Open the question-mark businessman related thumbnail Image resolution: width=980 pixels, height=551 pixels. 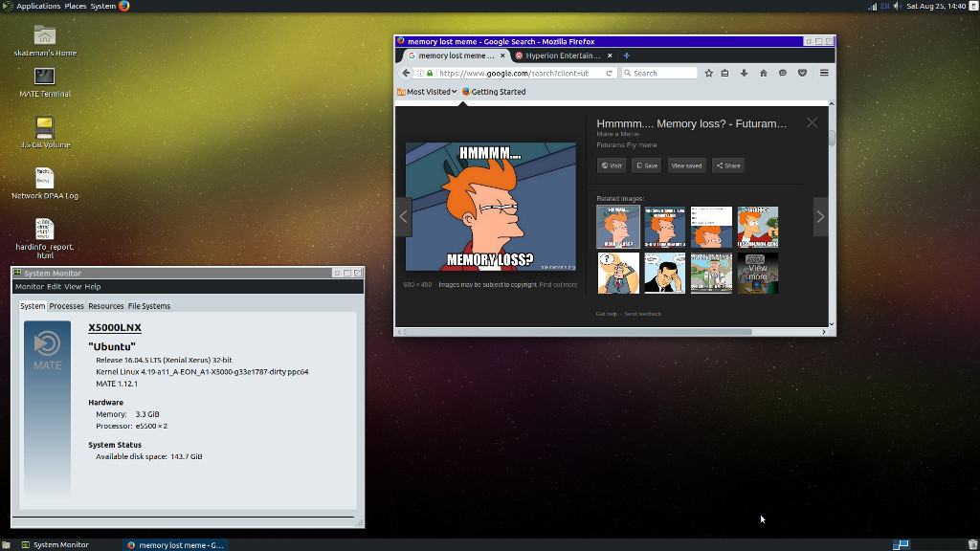coord(618,273)
